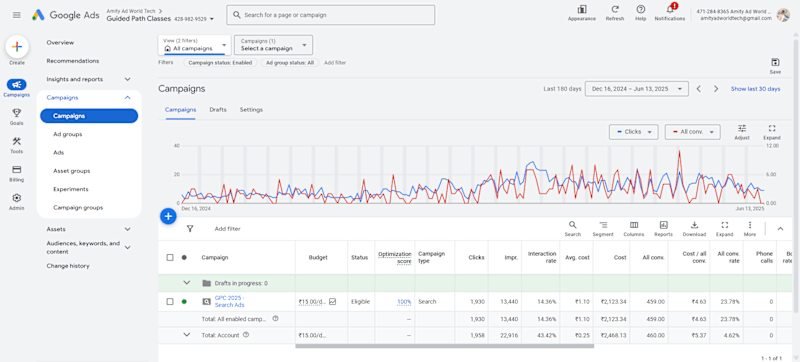Open the hamburger main menu

17,15
